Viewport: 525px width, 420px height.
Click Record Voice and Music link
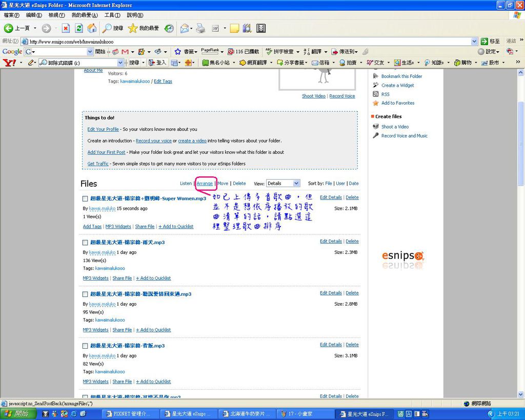coord(405,136)
